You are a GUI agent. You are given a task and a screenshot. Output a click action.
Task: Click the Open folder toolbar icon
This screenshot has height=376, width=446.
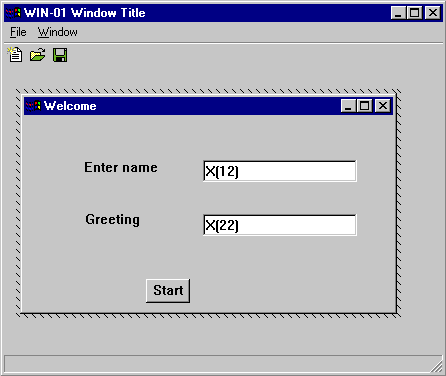click(x=37, y=55)
